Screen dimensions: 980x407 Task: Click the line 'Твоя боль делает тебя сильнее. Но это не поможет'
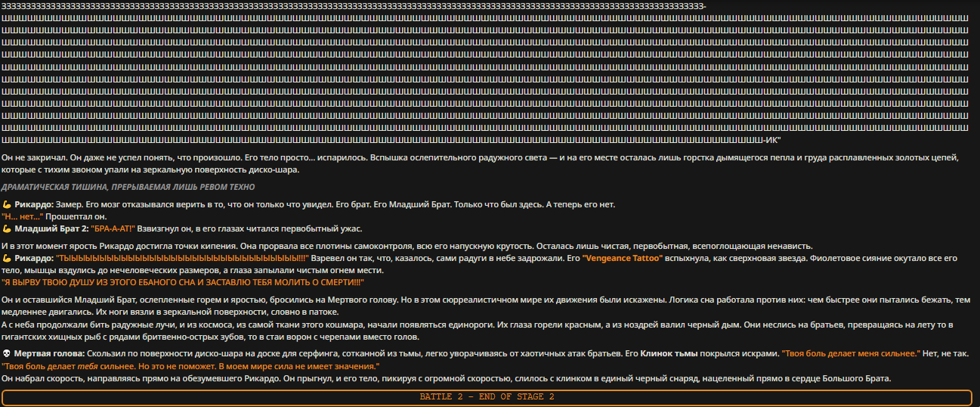click(x=190, y=366)
